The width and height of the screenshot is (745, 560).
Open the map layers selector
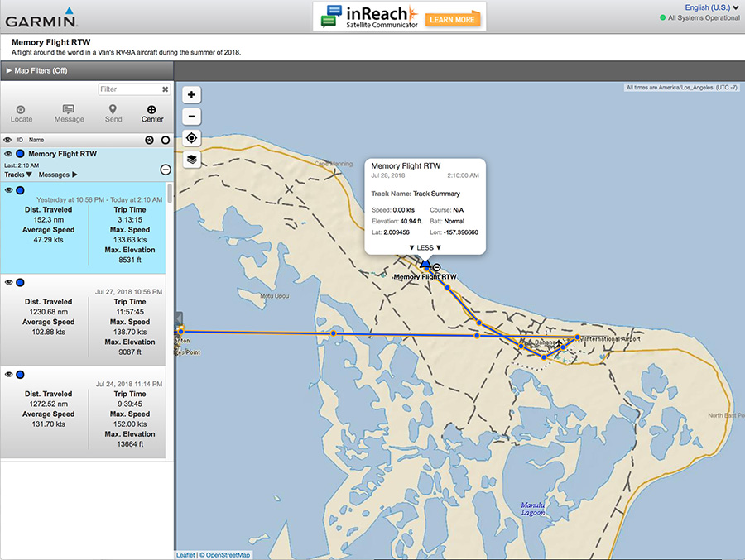point(192,160)
